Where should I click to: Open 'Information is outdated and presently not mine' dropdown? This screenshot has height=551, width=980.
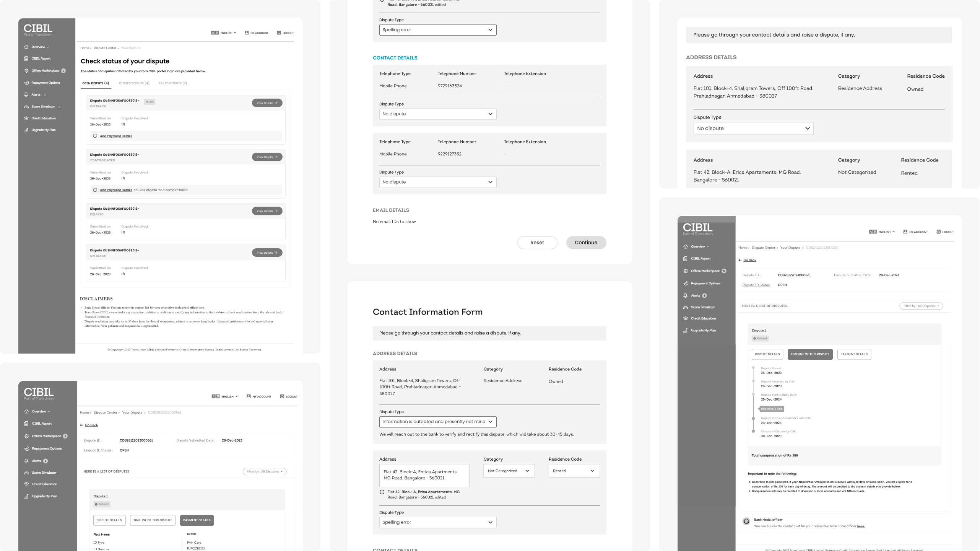click(x=438, y=422)
